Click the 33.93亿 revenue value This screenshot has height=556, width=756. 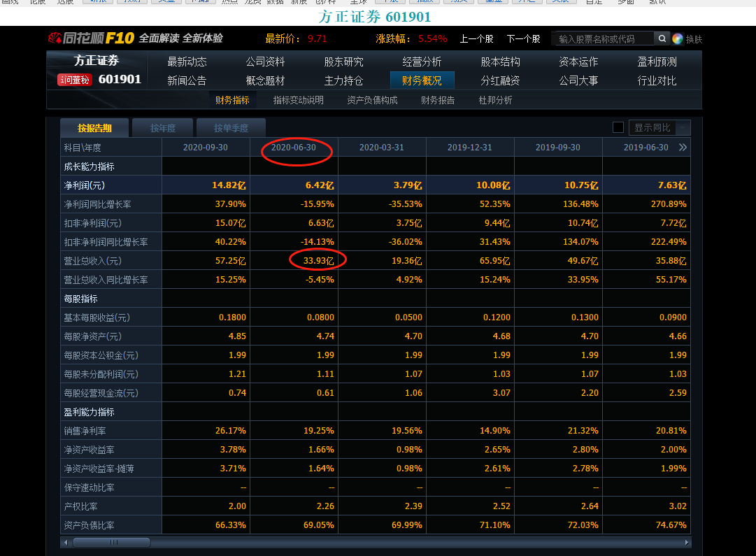tap(318, 261)
